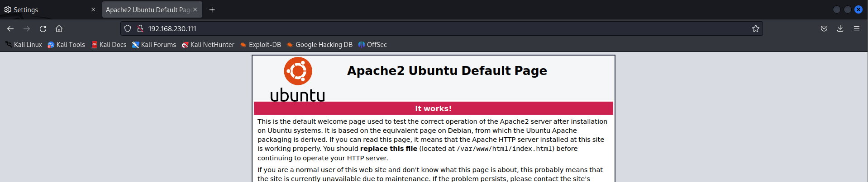Open the tracking protection shield icon

point(128,28)
